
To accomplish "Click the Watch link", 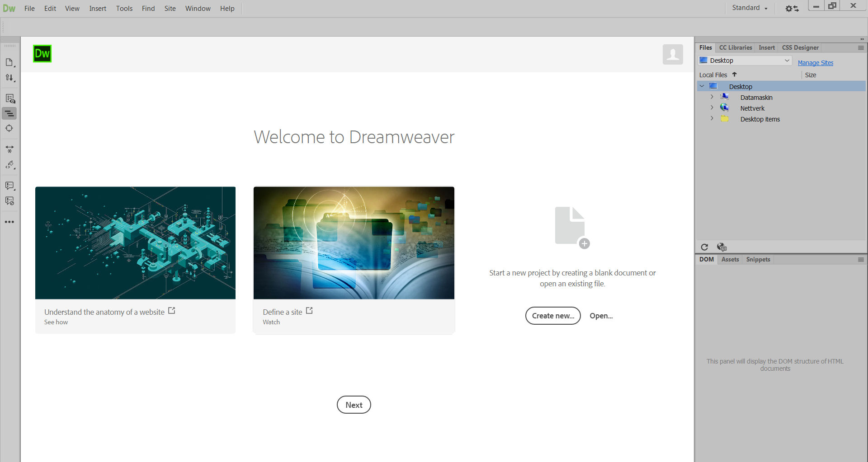I will [271, 322].
